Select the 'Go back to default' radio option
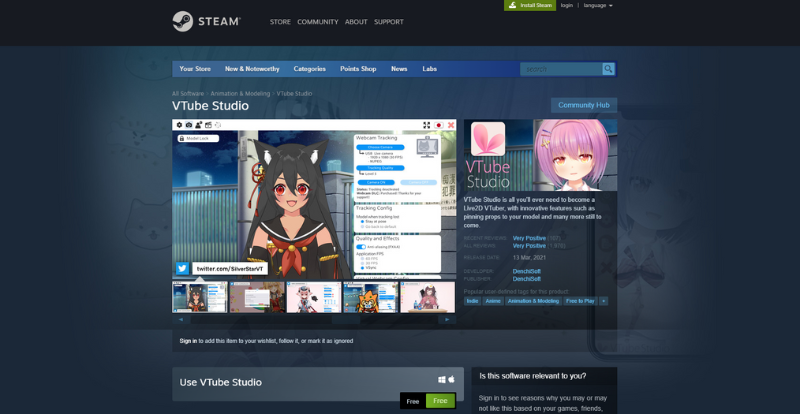800x414 pixels. click(x=362, y=227)
